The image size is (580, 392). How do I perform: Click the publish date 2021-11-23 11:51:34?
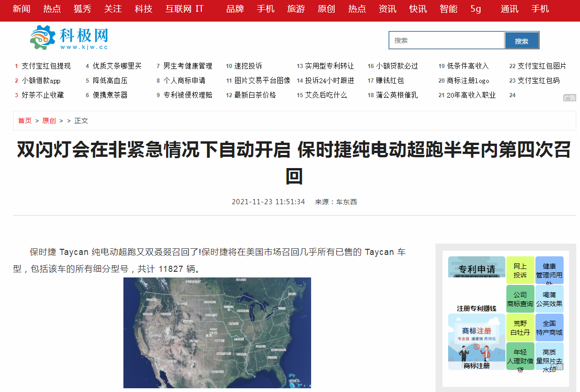(268, 202)
